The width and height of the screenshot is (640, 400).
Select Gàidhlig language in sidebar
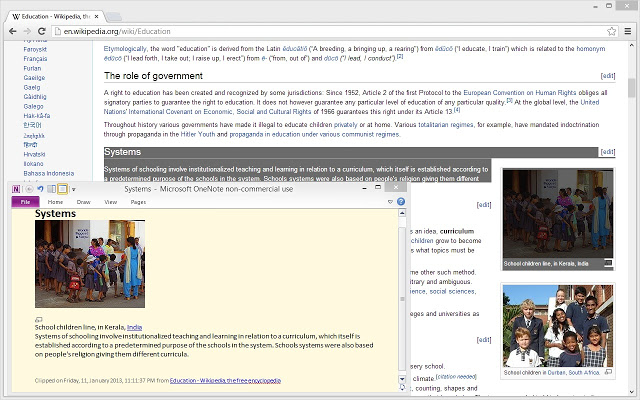[35, 97]
